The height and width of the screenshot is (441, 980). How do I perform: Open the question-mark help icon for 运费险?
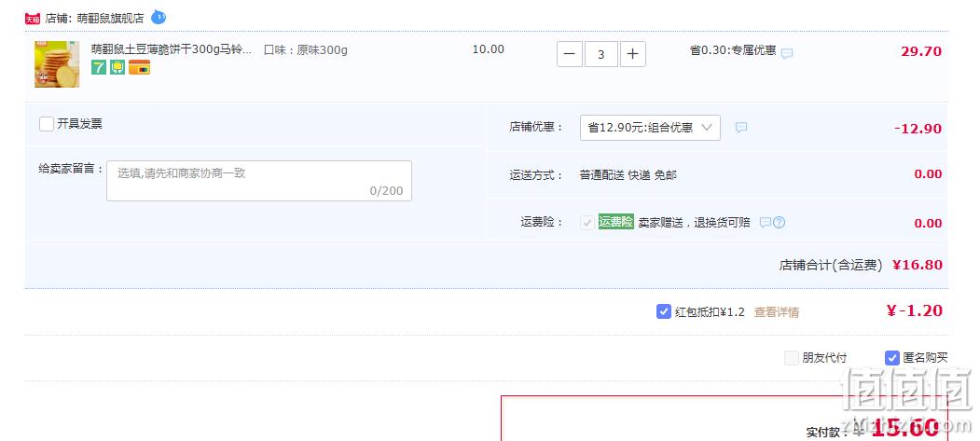(779, 223)
